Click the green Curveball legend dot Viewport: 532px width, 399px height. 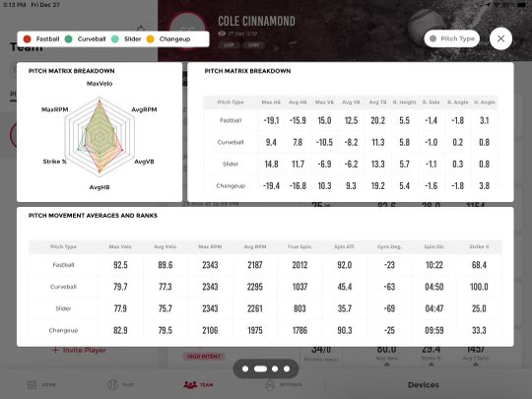pyautogui.click(x=69, y=39)
